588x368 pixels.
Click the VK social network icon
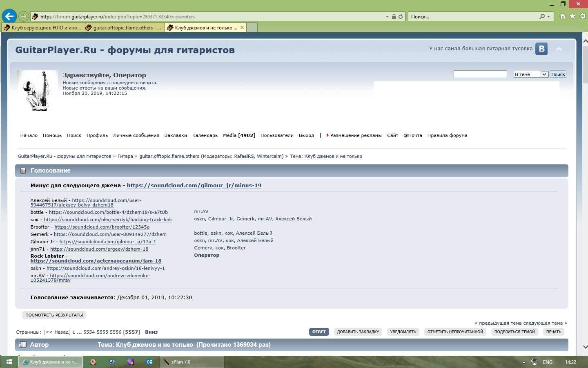click(541, 49)
